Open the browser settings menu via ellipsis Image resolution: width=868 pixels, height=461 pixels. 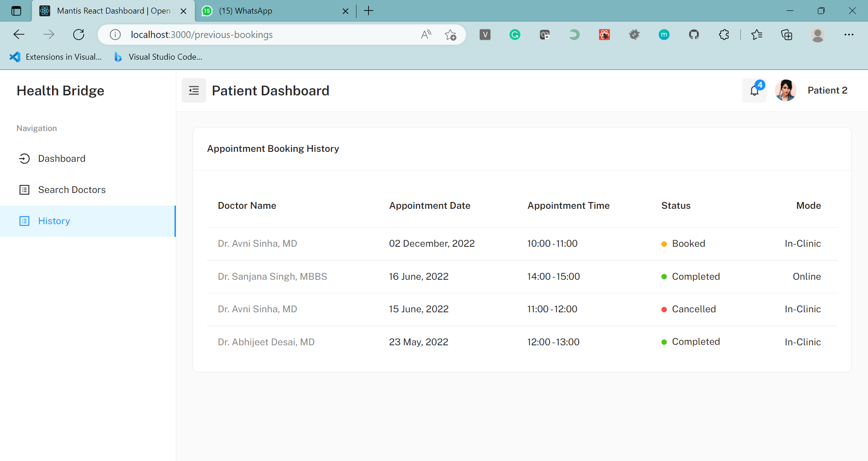coord(850,34)
